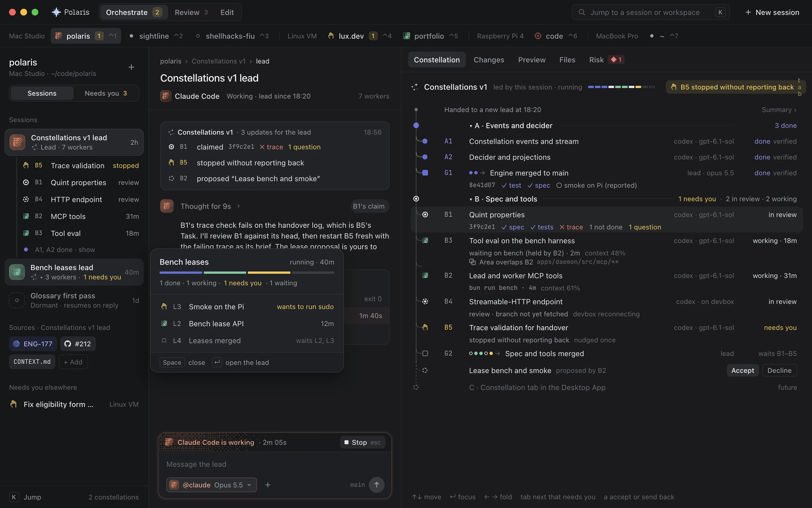Click the send arrow button in message composer
The width and height of the screenshot is (812, 508).
click(376, 485)
